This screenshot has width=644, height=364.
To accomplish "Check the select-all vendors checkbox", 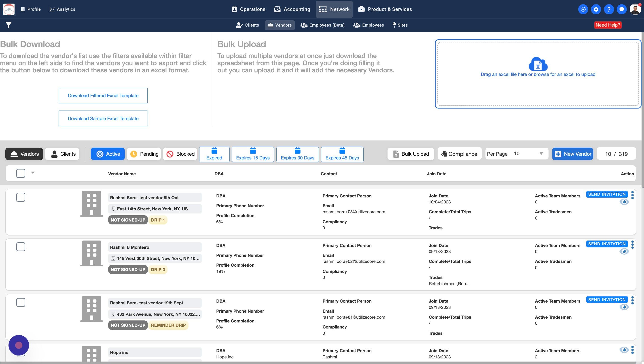I will pyautogui.click(x=21, y=173).
